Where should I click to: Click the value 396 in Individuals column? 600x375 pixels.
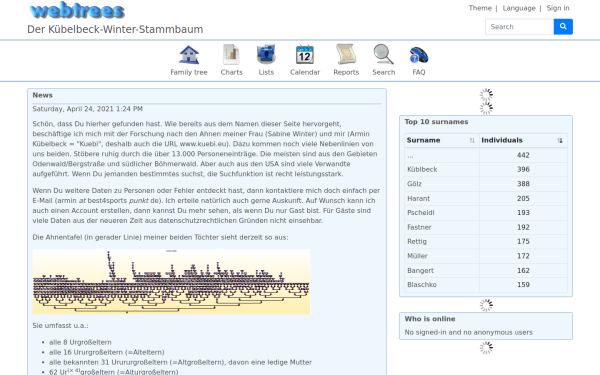pyautogui.click(x=523, y=169)
